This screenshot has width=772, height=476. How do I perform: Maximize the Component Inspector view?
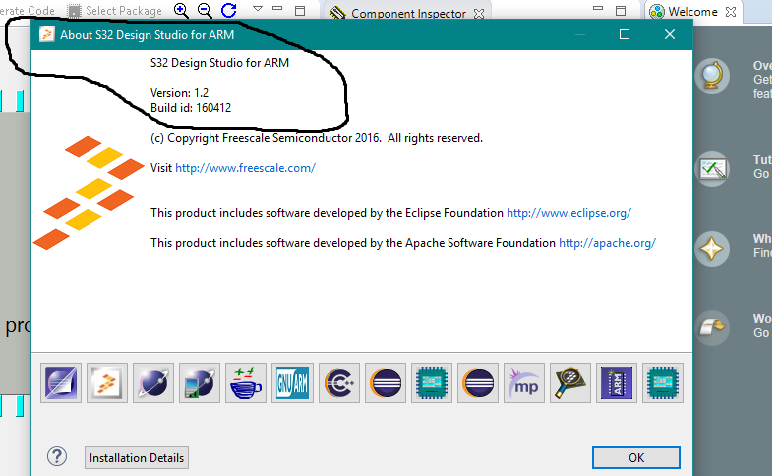tap(621, 11)
